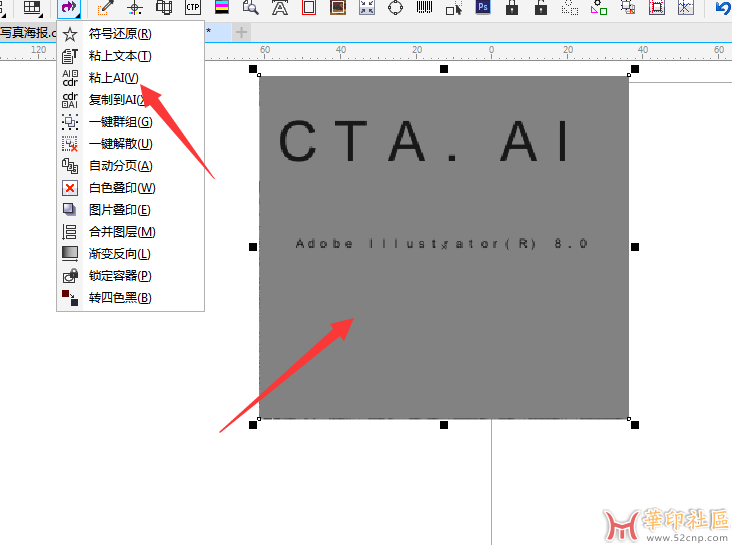The image size is (732, 545).
Task: Select the pencil edit icon in the toolbar
Action: (x=106, y=7)
